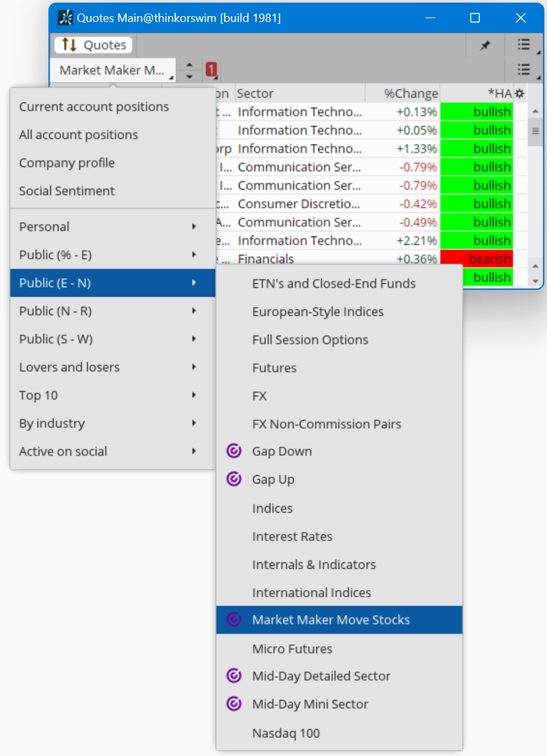Select Mid-Day Detailed Sector
This screenshot has width=547, height=756.
click(x=339, y=676)
